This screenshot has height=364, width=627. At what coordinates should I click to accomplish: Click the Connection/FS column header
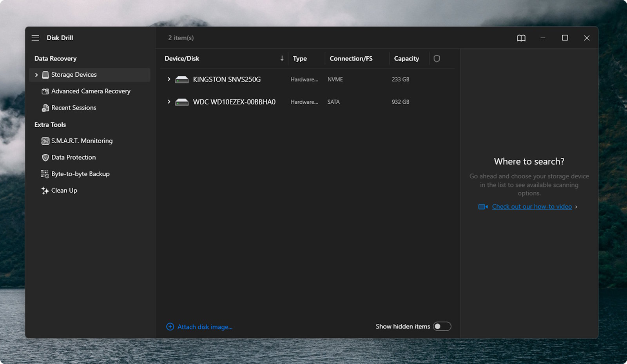351,59
